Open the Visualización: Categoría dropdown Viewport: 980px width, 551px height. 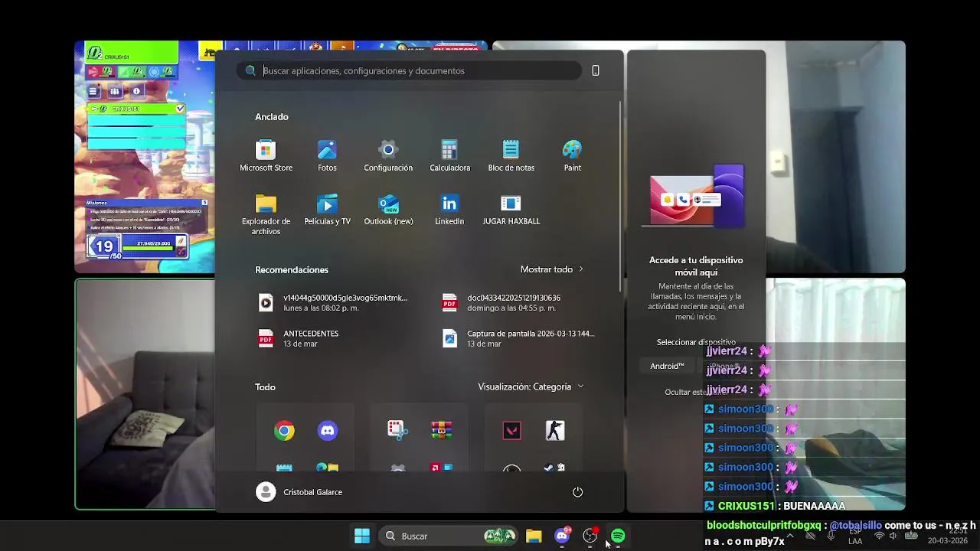click(x=531, y=386)
